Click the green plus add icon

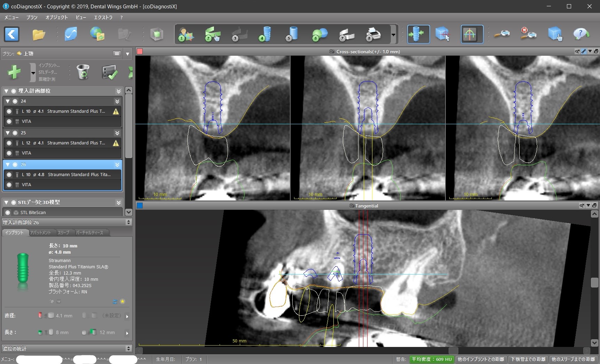click(14, 72)
